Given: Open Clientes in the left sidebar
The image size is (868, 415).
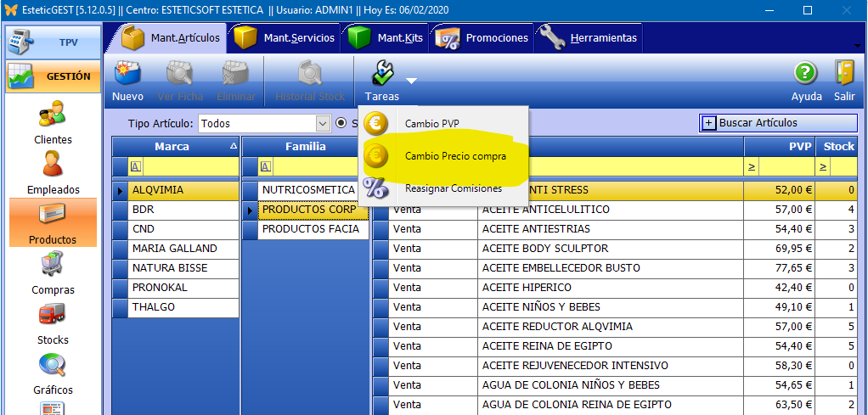Looking at the screenshot, I should (53, 121).
